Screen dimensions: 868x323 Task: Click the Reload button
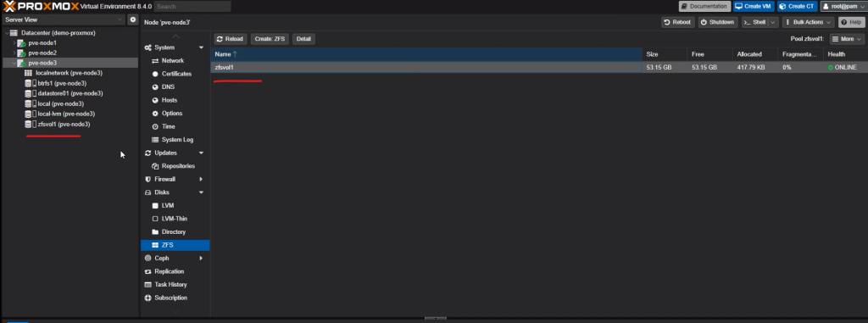tap(230, 39)
